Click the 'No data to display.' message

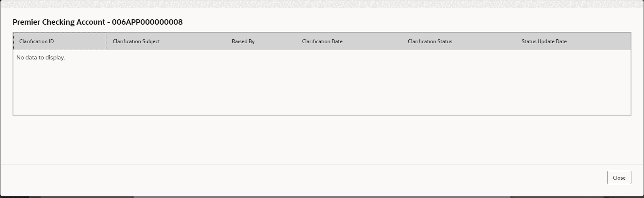pyautogui.click(x=41, y=57)
